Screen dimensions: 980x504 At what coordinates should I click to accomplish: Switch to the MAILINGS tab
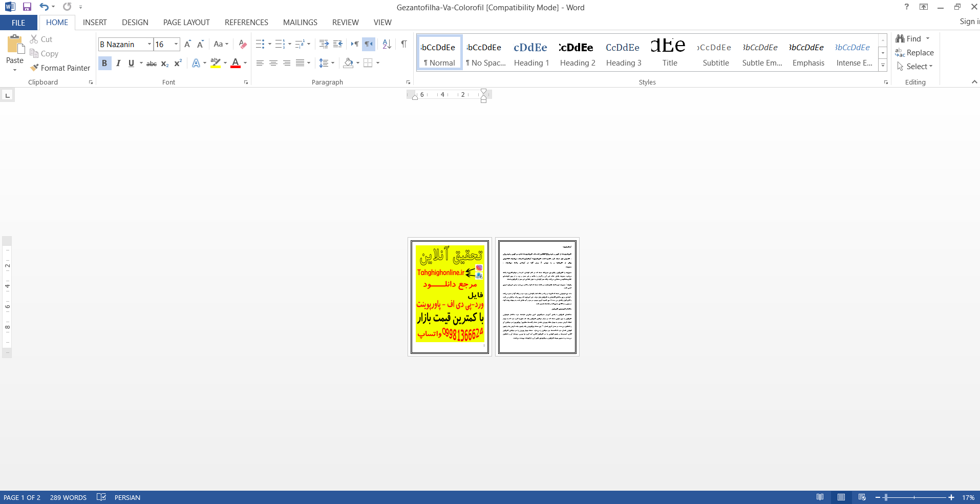click(x=300, y=23)
